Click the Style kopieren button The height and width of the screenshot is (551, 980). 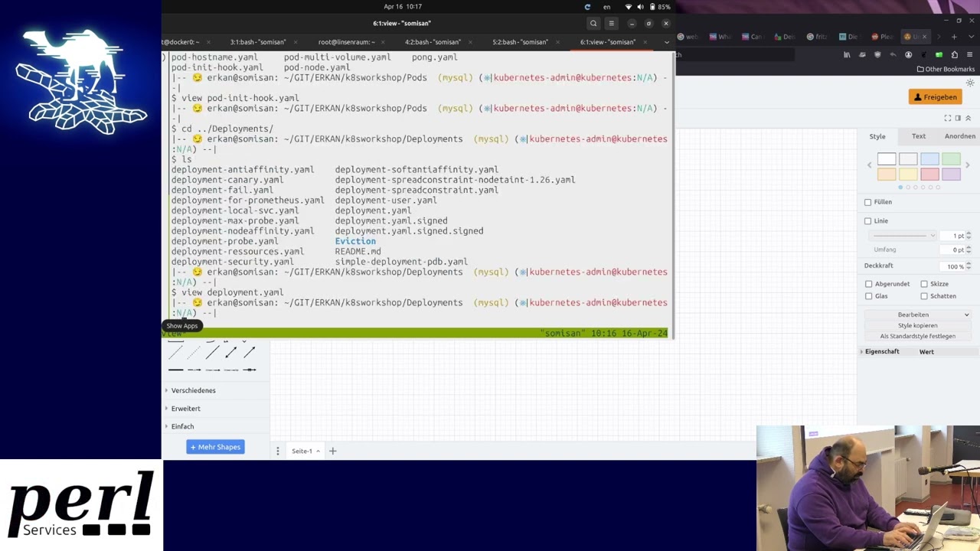pyautogui.click(x=918, y=325)
